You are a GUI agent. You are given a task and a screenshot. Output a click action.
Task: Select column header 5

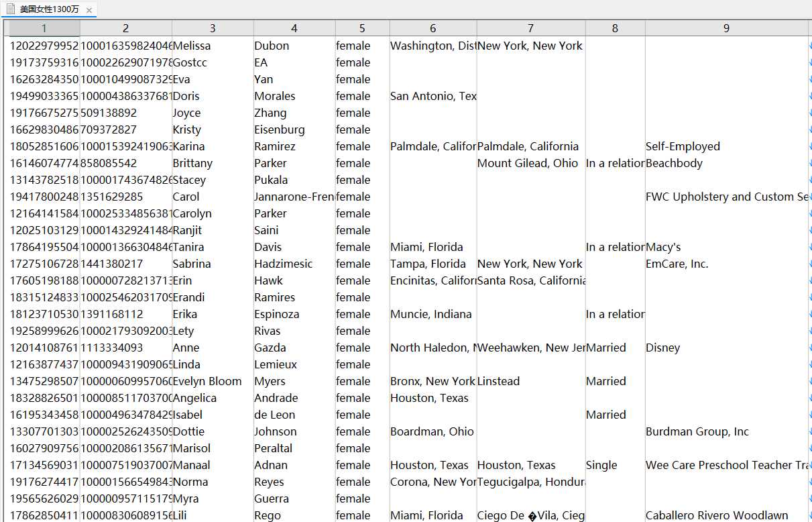point(362,28)
